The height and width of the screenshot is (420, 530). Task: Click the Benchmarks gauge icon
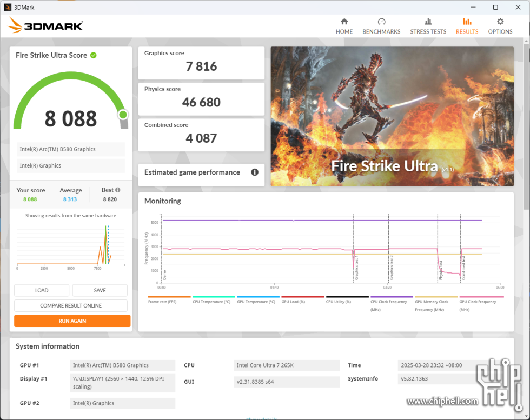381,22
